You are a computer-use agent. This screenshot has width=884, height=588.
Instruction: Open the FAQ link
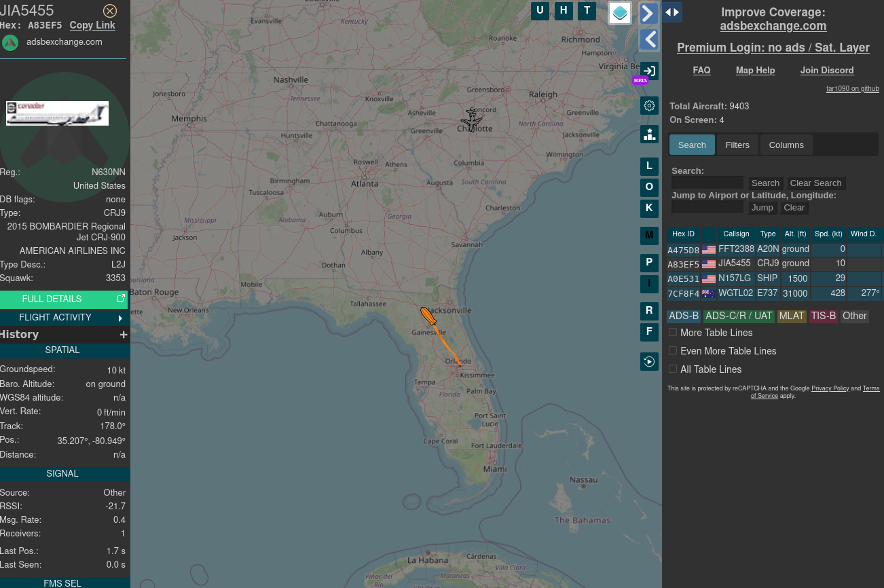tap(701, 70)
